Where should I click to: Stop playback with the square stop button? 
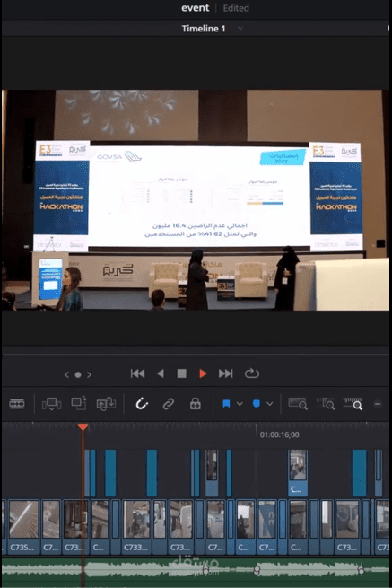tap(182, 373)
